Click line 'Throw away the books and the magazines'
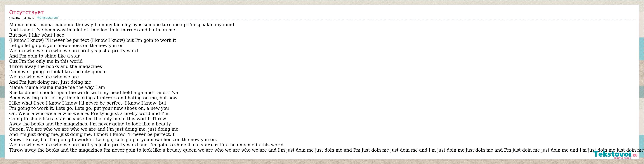644x164 pixels. click(56, 67)
